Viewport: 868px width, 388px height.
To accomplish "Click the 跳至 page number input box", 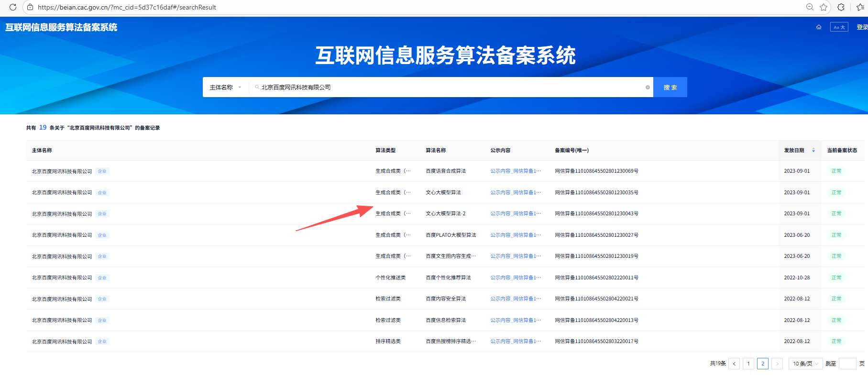I will click(x=847, y=364).
